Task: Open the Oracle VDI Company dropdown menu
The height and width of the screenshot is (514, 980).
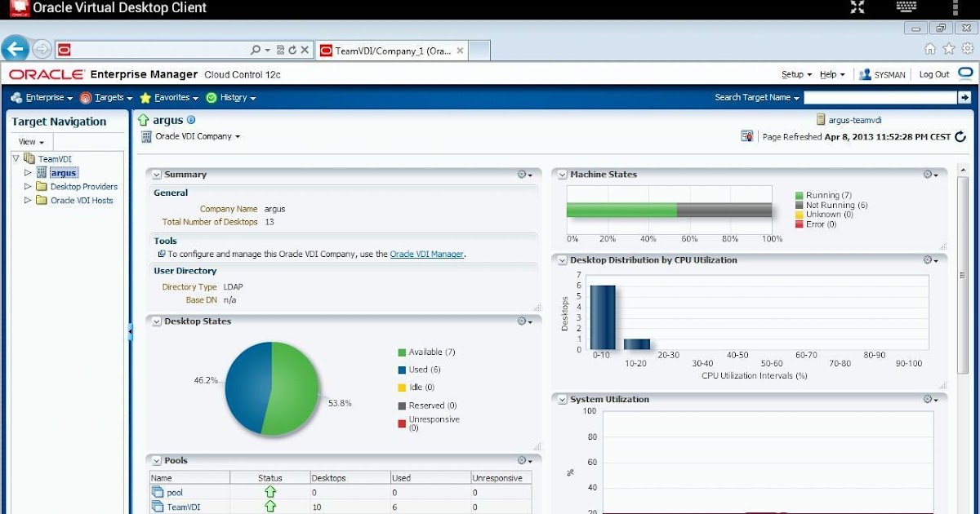Action: click(x=198, y=136)
